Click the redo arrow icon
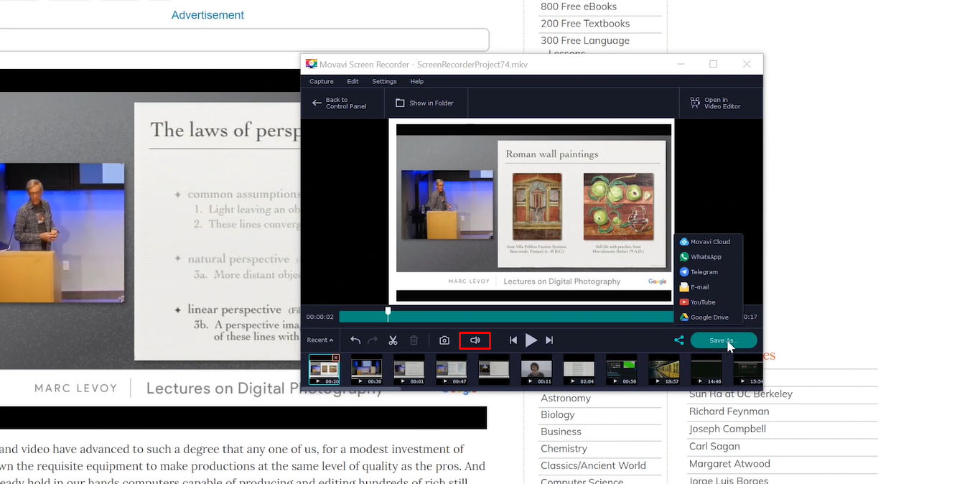 (372, 340)
